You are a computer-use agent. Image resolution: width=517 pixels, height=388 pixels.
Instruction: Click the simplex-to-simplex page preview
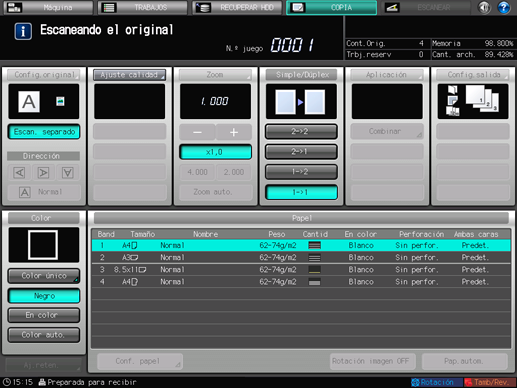click(x=301, y=101)
